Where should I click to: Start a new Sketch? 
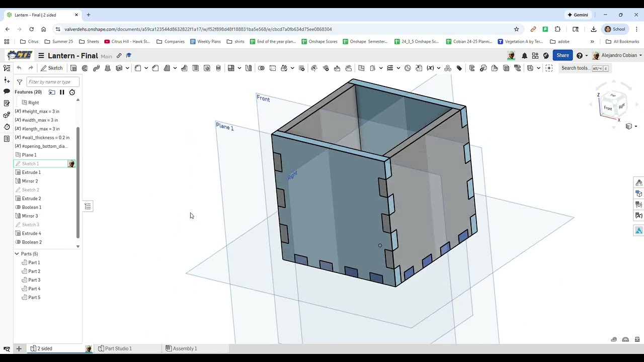click(x=52, y=68)
